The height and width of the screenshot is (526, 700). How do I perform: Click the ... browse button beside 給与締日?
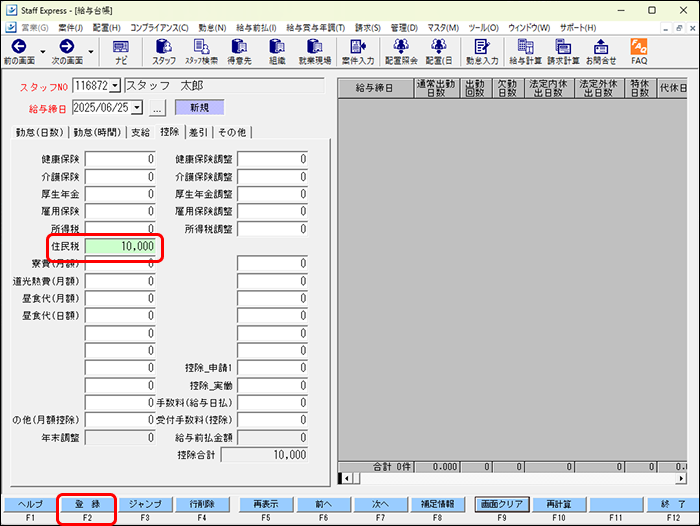[157, 108]
